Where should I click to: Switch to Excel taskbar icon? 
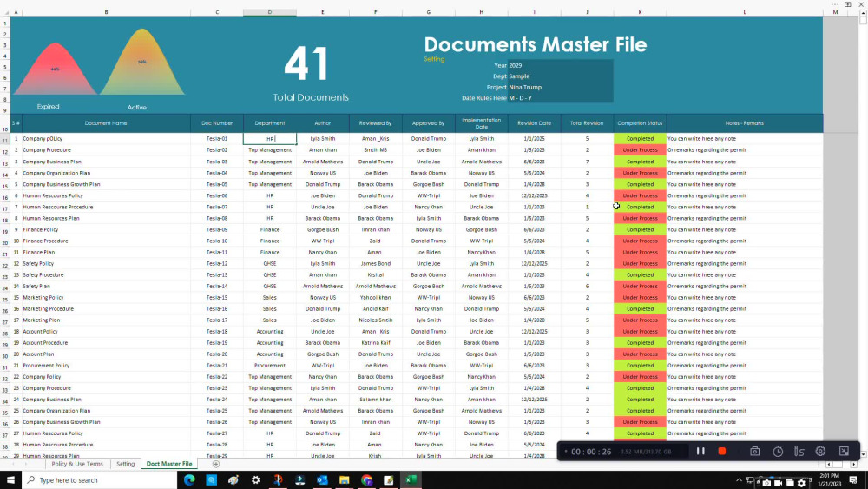[x=411, y=480]
